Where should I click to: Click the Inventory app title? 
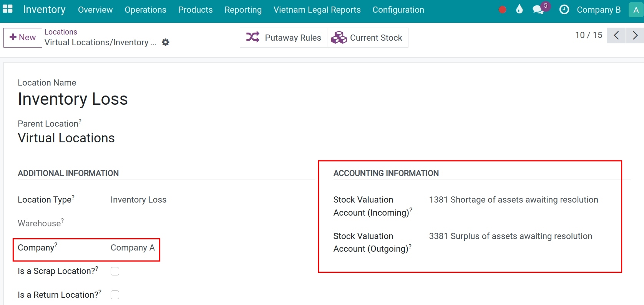click(44, 10)
